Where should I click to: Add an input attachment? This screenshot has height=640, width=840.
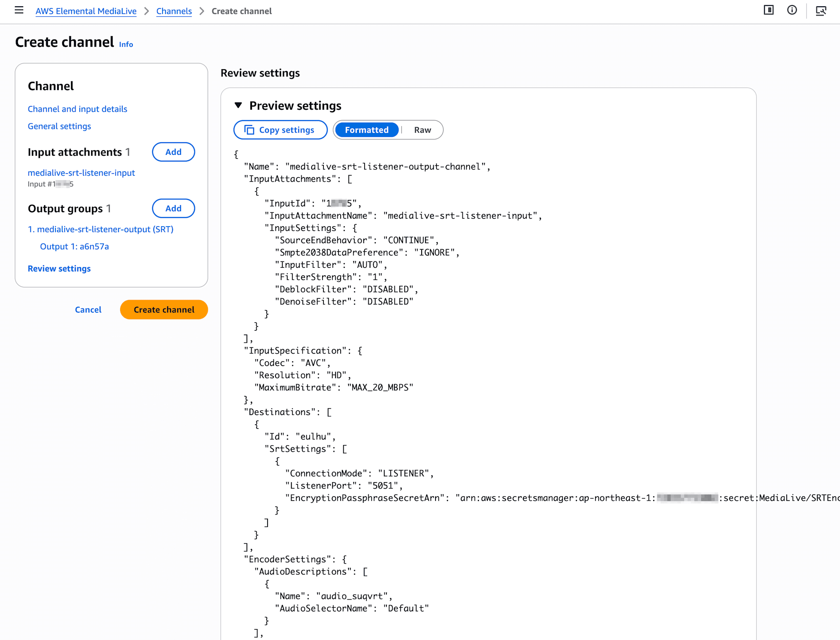[173, 152]
